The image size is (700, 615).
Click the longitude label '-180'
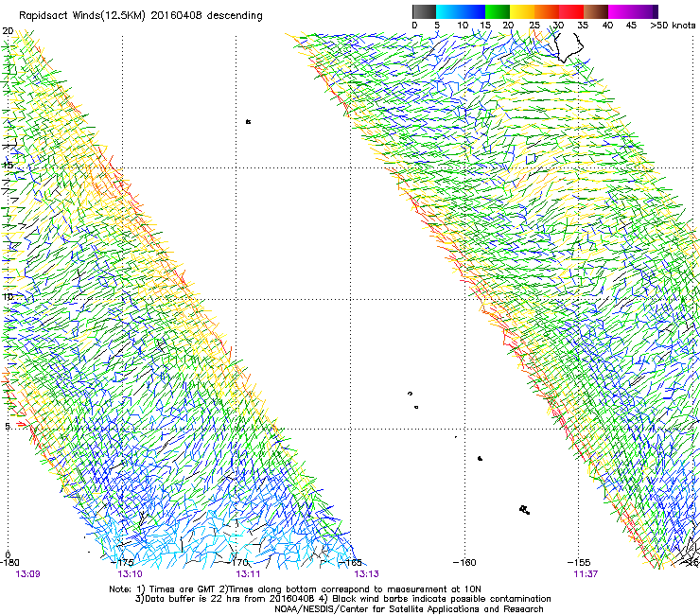point(9,562)
